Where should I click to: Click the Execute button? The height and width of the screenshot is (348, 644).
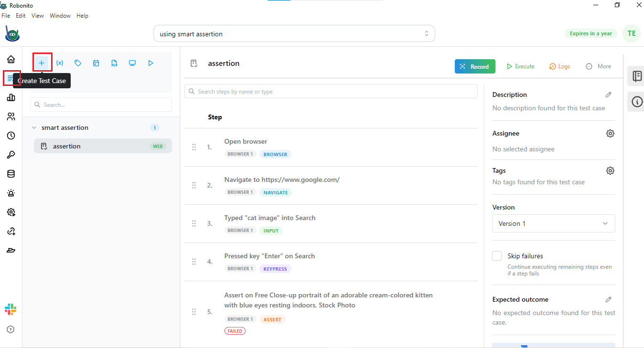520,66
